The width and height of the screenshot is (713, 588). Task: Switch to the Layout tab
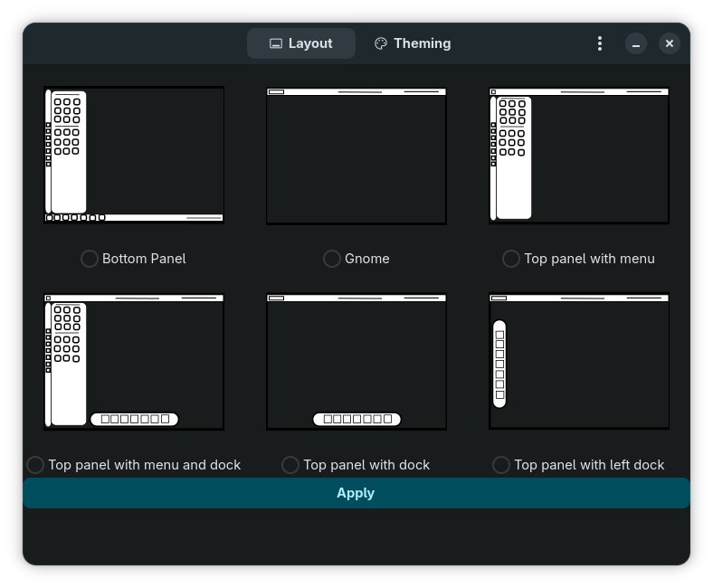pyautogui.click(x=301, y=43)
